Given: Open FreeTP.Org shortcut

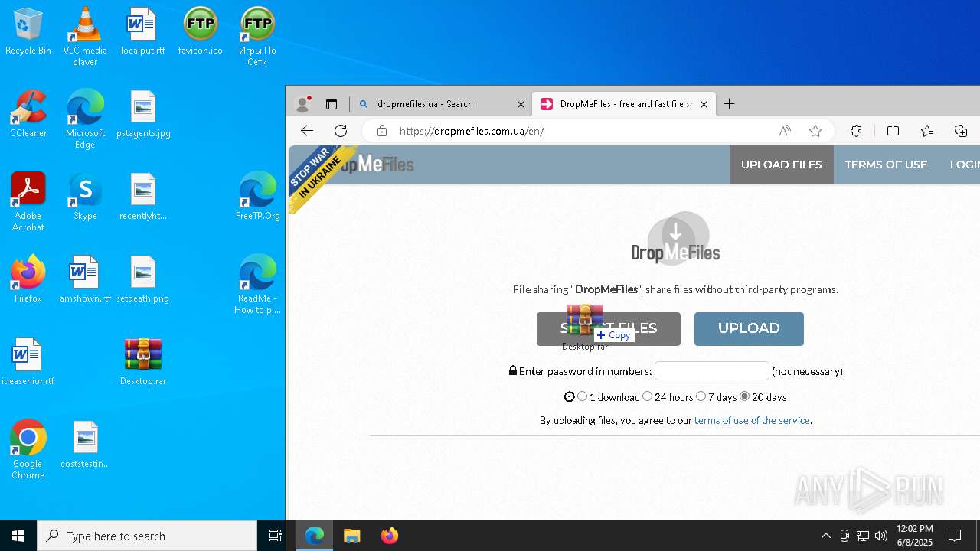Looking at the screenshot, I should [x=258, y=197].
